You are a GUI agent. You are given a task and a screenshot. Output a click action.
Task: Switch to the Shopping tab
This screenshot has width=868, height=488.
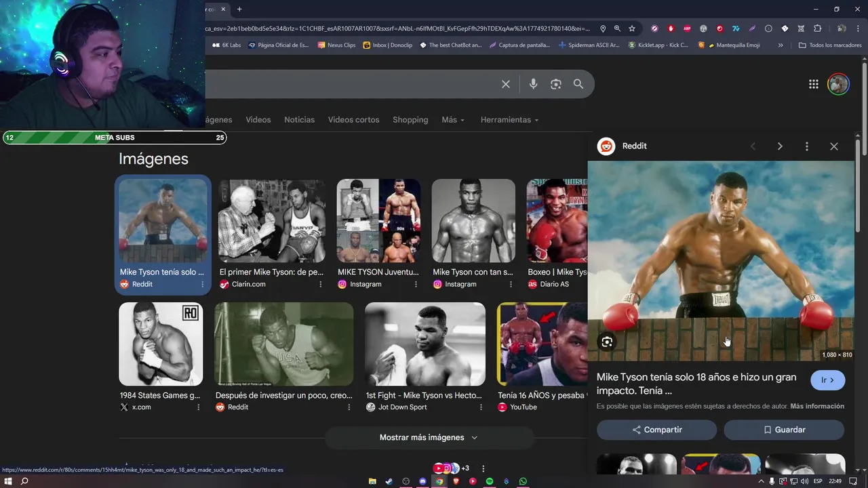410,120
